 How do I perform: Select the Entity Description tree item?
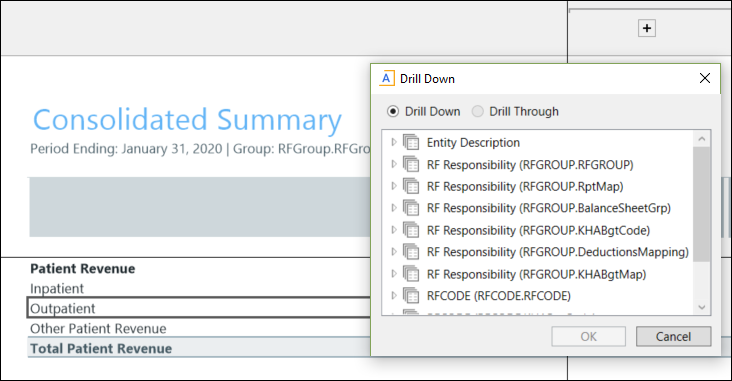tap(473, 142)
